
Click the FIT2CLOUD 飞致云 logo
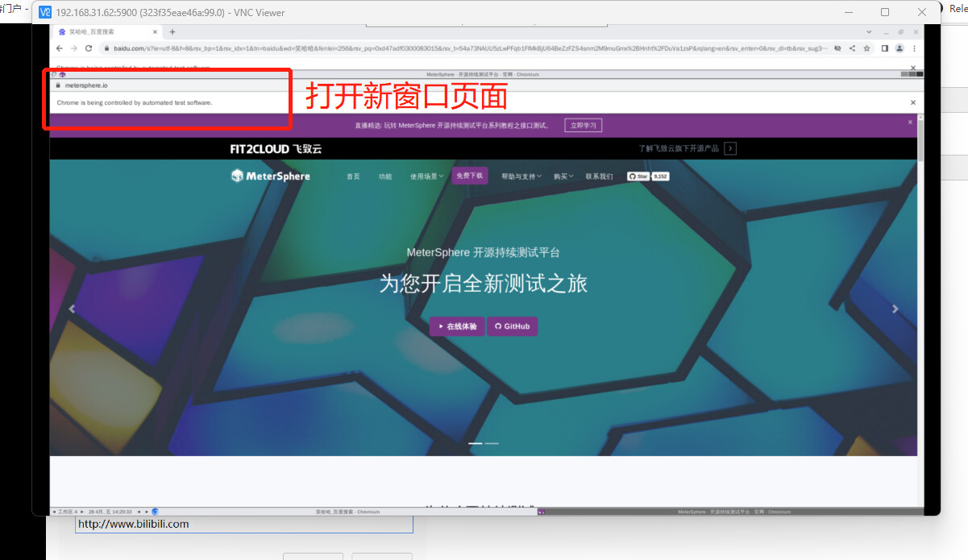276,149
